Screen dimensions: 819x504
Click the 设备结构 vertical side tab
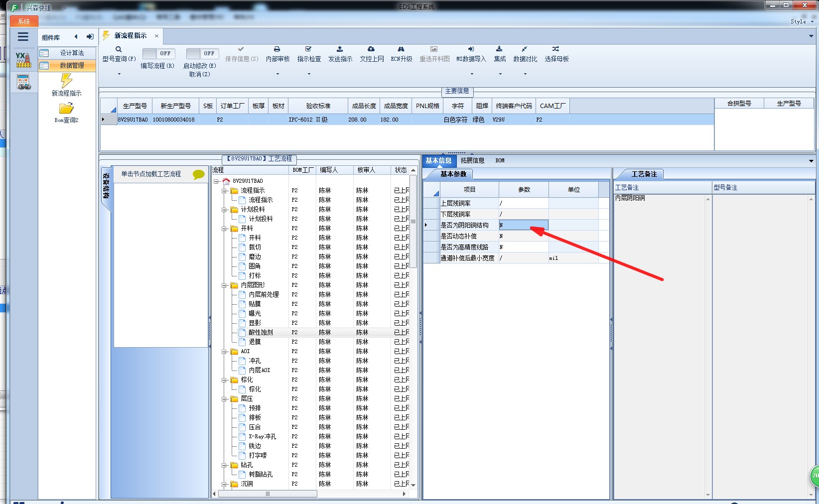[106, 186]
